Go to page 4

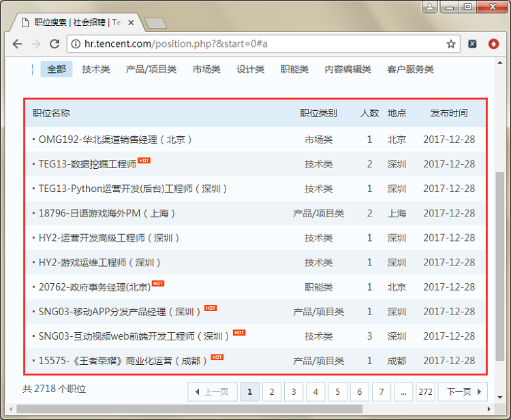[315, 391]
